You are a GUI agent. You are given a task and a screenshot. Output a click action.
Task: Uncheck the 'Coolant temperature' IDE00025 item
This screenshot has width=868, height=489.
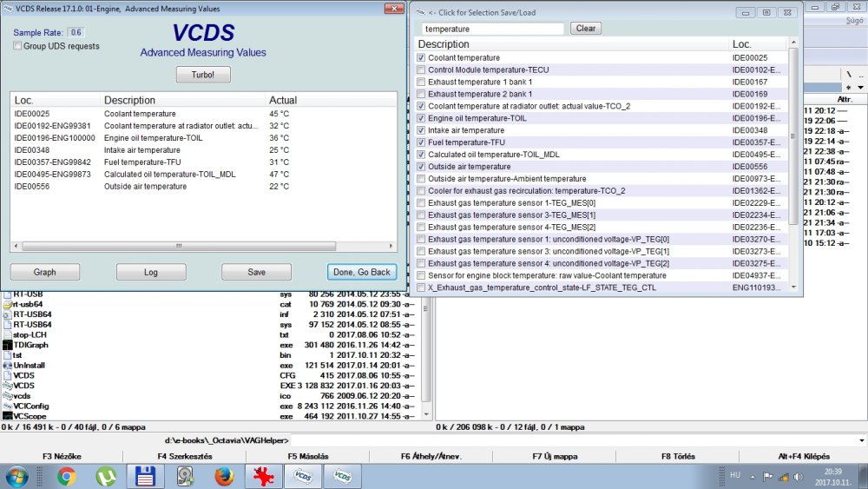[421, 57]
